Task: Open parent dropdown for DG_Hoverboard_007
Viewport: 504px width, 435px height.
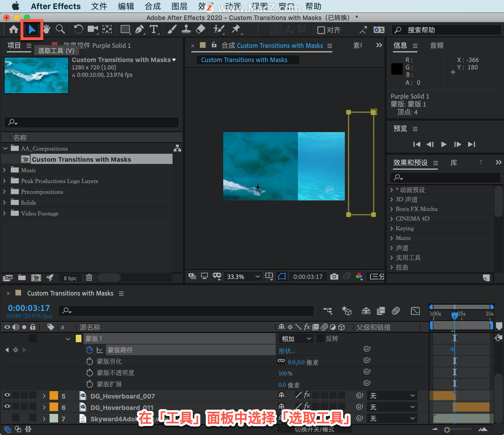Action: click(392, 395)
